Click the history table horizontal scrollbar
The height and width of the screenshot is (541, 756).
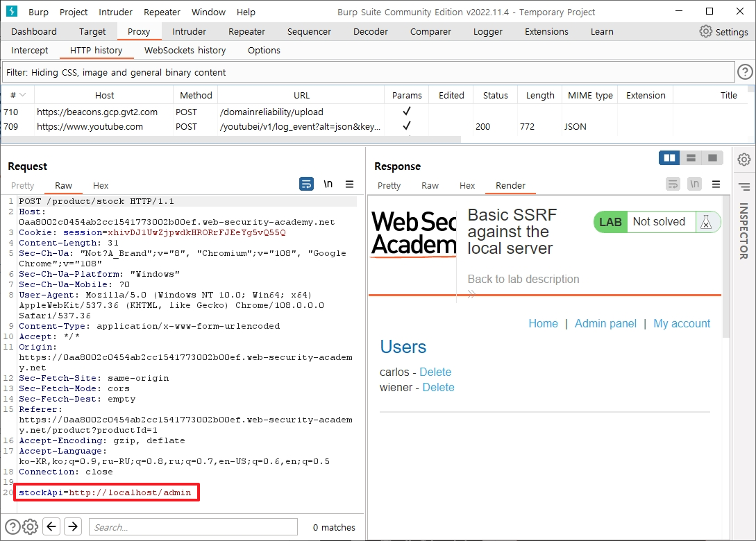[231, 139]
